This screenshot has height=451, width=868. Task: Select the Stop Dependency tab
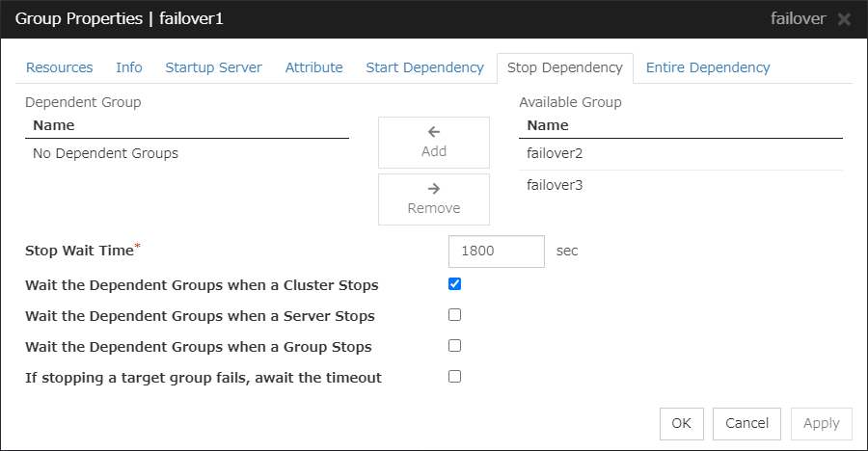point(564,67)
